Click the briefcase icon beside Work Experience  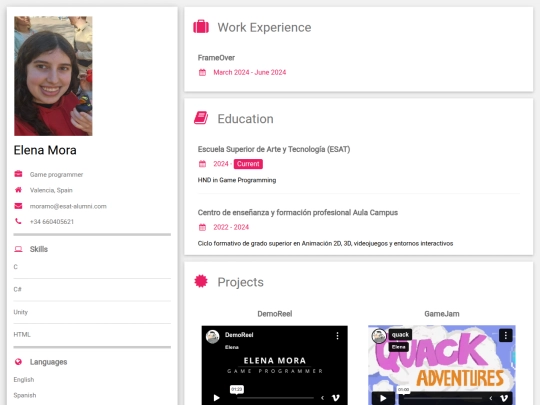pyautogui.click(x=201, y=27)
